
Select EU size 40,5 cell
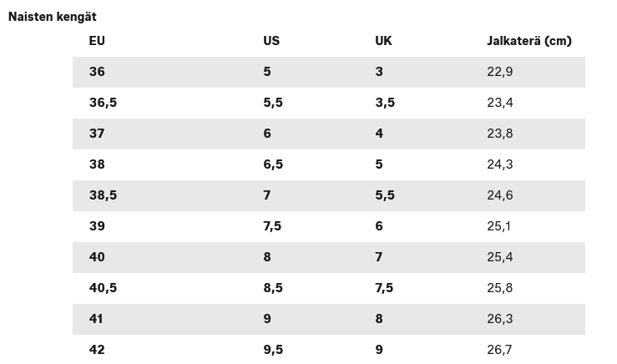[x=103, y=288]
